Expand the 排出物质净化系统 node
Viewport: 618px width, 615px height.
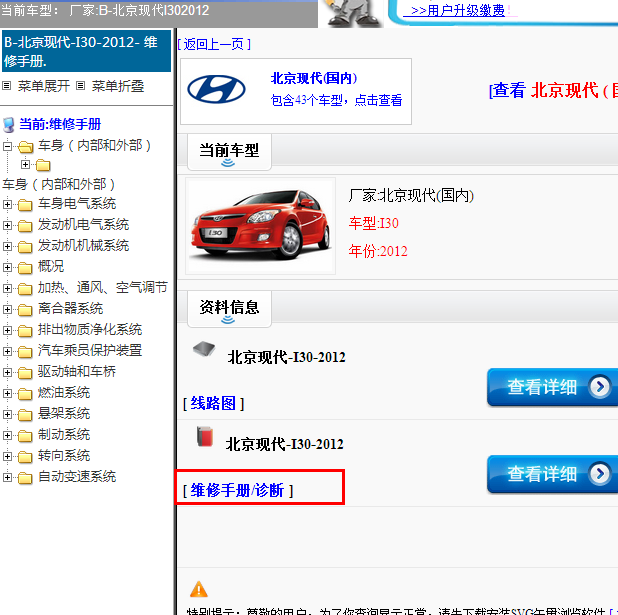click(7, 330)
